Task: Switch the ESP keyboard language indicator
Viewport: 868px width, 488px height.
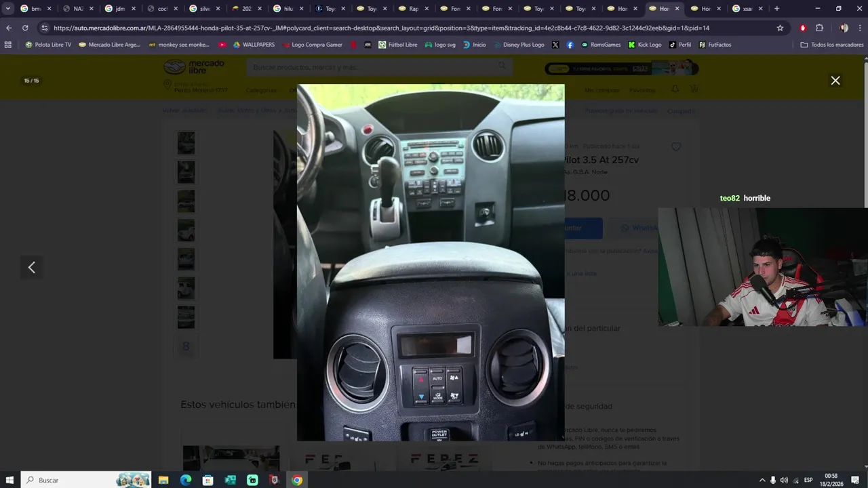Action: [808, 480]
